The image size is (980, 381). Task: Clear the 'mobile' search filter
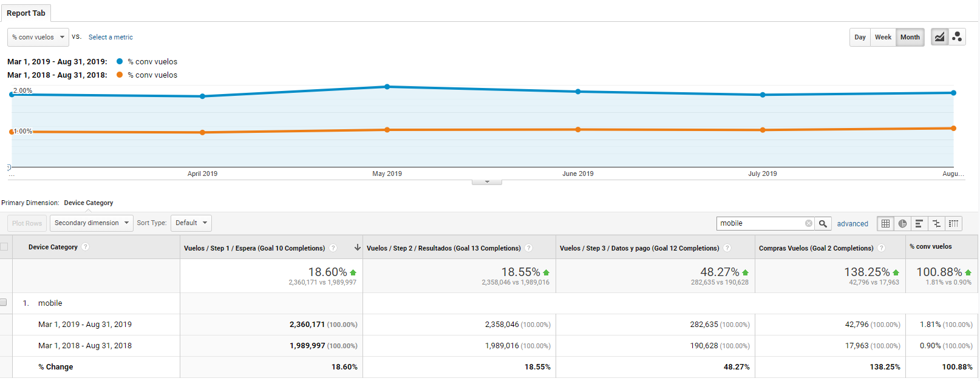809,223
